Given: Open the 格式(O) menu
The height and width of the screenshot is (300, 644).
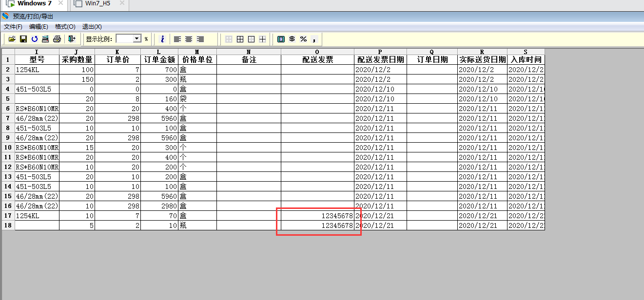Looking at the screenshot, I should 65,27.
